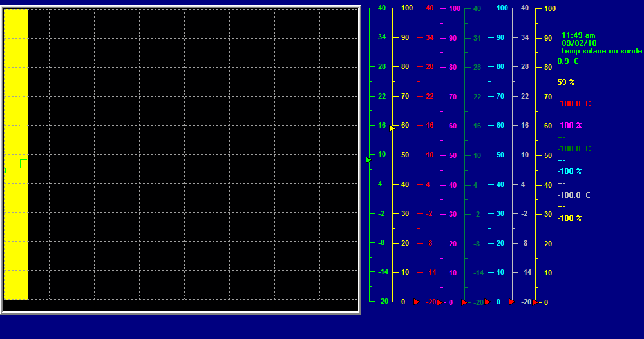
Task: Click the green triangle marker on the first temperature scale
Action: coord(369,160)
